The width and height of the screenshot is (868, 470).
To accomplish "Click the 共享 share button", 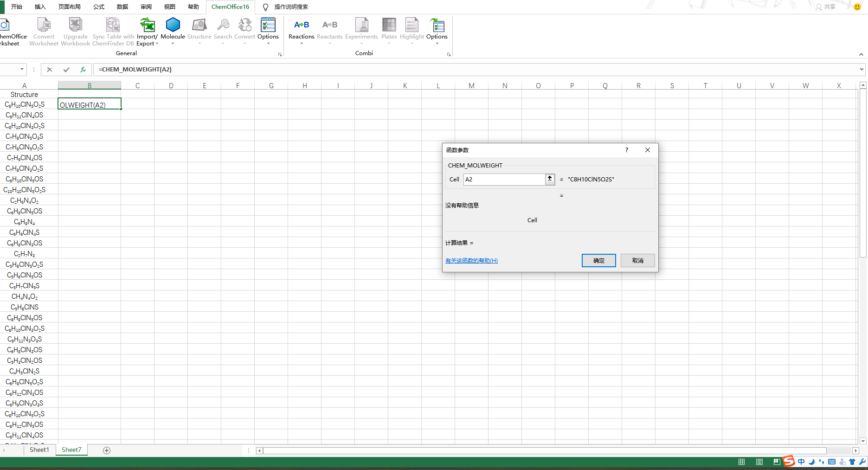I will [x=826, y=7].
